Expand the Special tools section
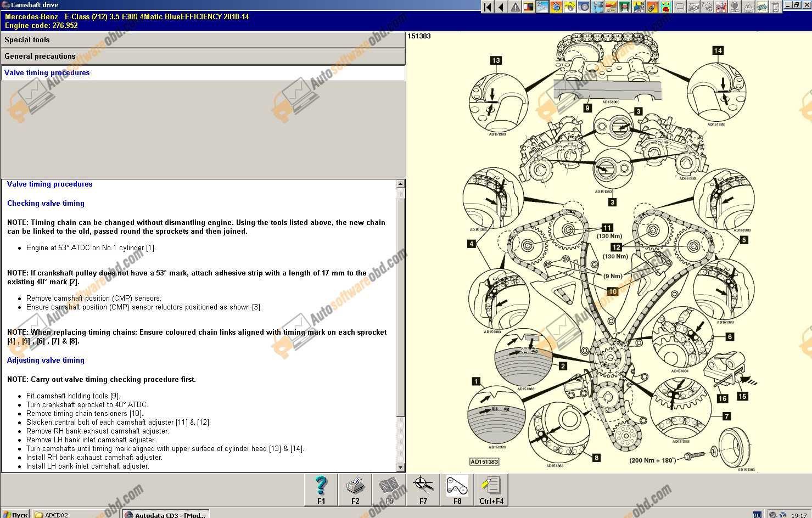This screenshot has height=518, width=812. point(203,40)
